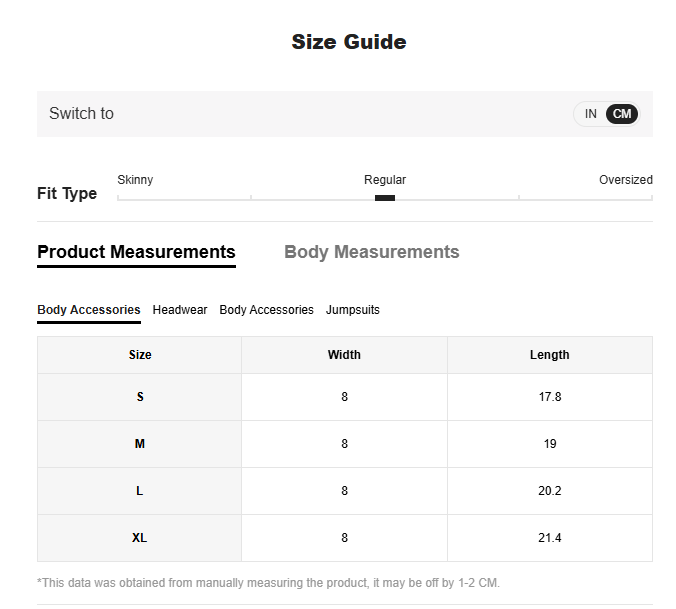Switch to the Headwear category tab
This screenshot has height=609, width=676.
(180, 310)
